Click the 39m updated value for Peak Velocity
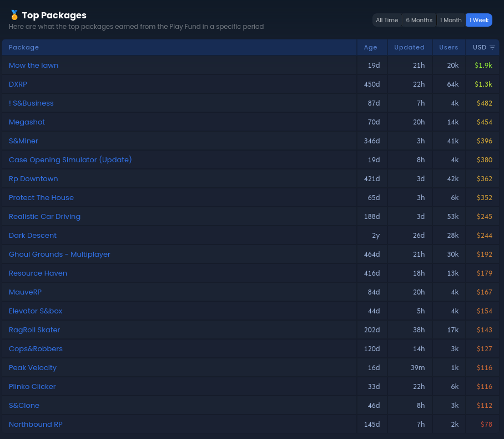Image resolution: width=504 pixels, height=439 pixels. 417,367
